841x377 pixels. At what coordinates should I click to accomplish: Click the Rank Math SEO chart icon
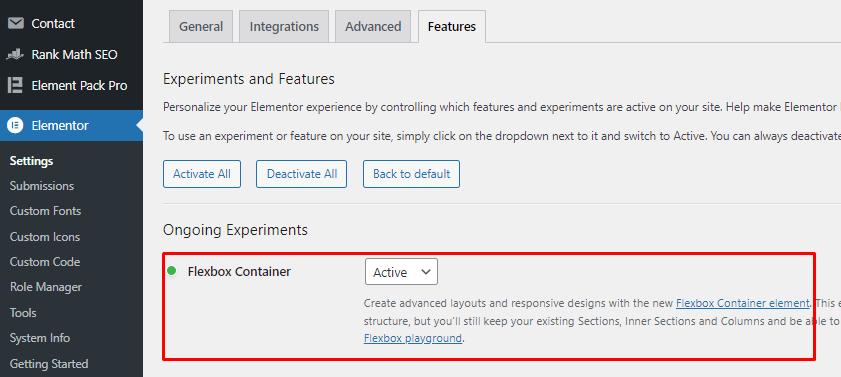point(15,54)
